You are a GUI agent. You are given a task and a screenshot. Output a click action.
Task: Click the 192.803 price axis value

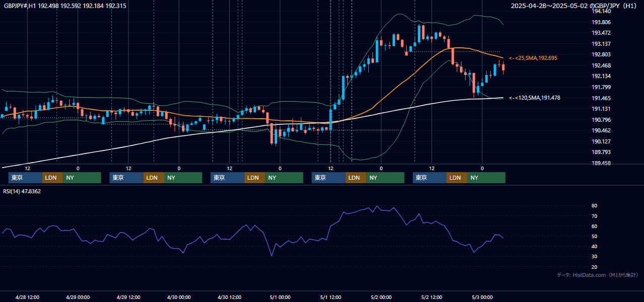[x=602, y=55]
